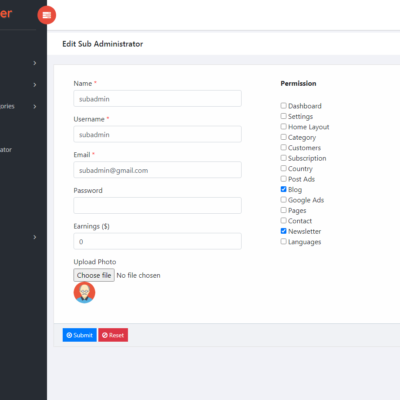This screenshot has width=400, height=400.
Task: Click the sub administrator avatar photo
Action: [x=84, y=292]
